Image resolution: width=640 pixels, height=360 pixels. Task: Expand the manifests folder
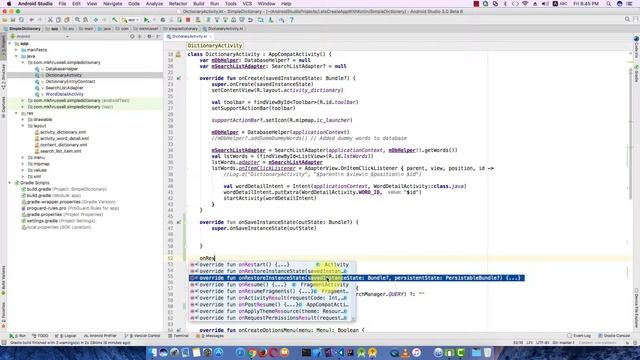click(16, 50)
